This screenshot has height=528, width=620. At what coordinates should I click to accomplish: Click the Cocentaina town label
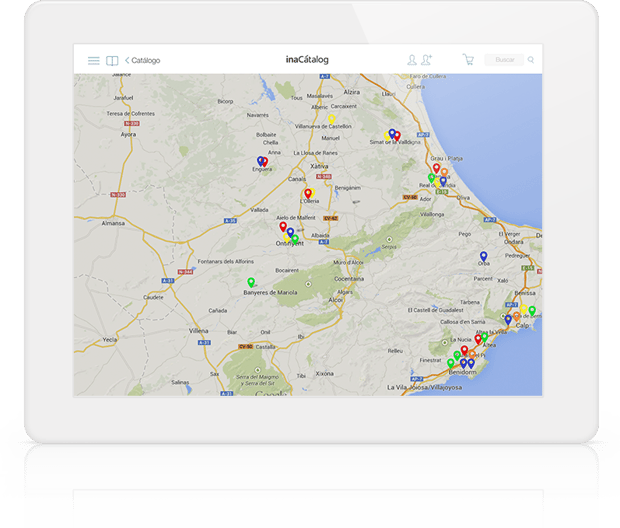coord(349,279)
